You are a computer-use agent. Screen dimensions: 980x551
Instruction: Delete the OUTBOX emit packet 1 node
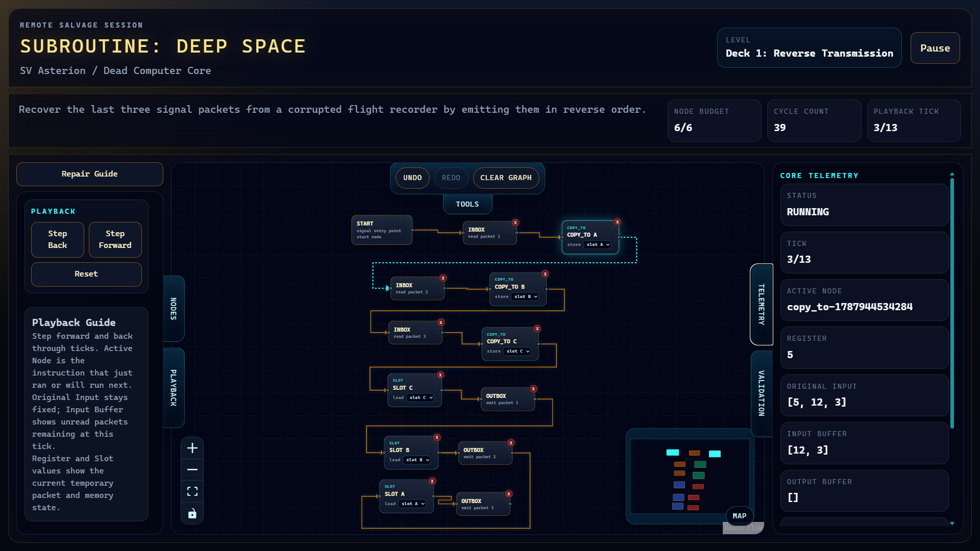[x=533, y=389]
